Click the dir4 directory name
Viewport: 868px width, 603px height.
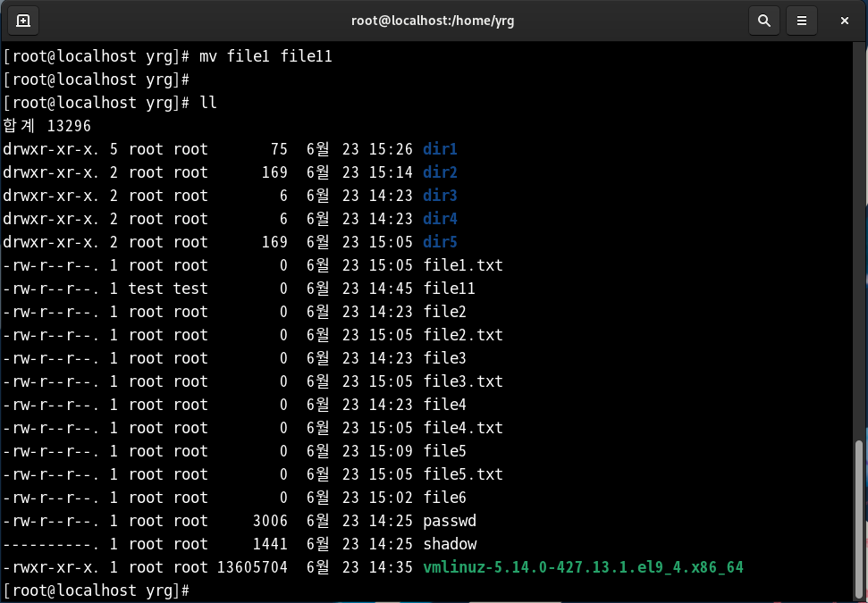pos(440,219)
